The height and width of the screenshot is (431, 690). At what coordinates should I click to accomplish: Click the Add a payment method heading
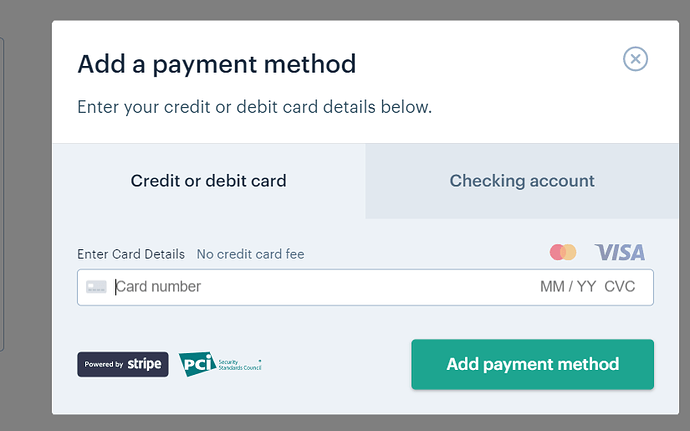click(217, 64)
